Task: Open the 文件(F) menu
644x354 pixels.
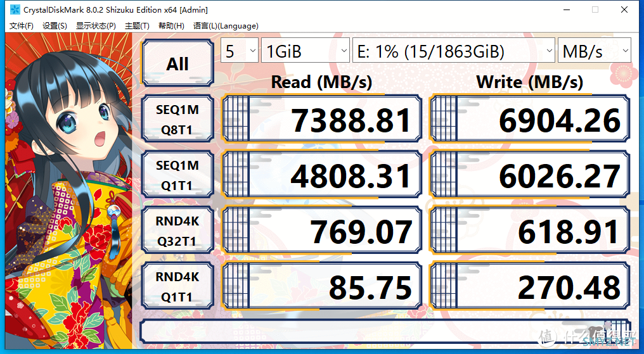Action: tap(22, 26)
